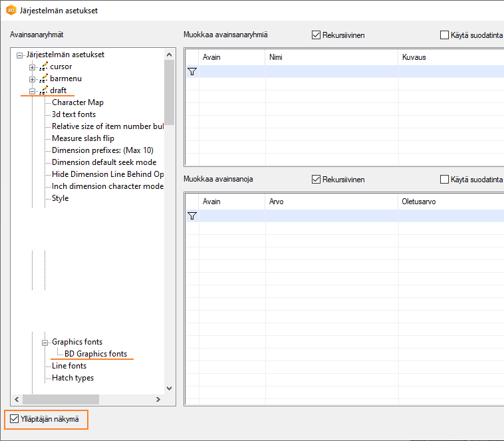Collapse the draft tree node
Screen dimensions: 504x441
click(x=32, y=91)
